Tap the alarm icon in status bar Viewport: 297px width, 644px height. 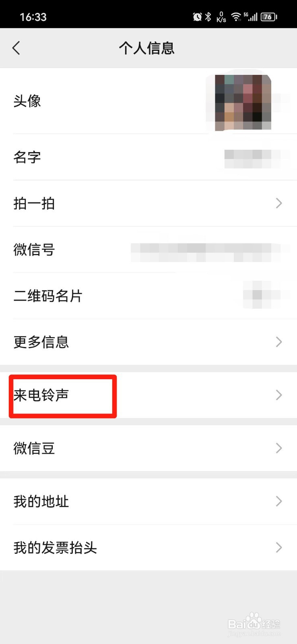tap(197, 17)
